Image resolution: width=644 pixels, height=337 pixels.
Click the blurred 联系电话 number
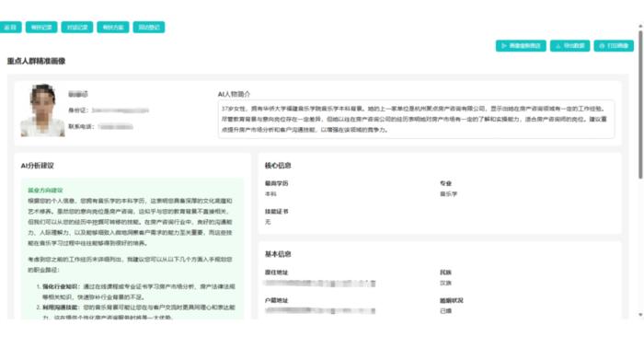[x=115, y=126]
